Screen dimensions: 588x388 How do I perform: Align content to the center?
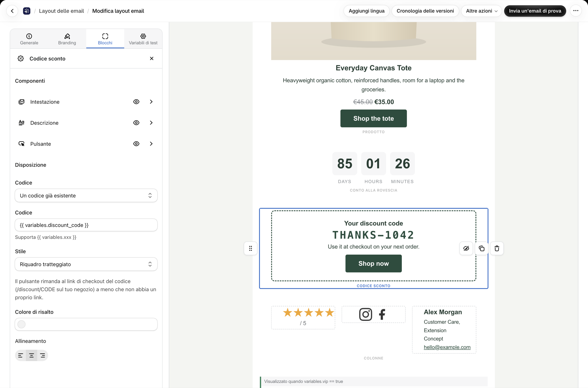pyautogui.click(x=32, y=356)
